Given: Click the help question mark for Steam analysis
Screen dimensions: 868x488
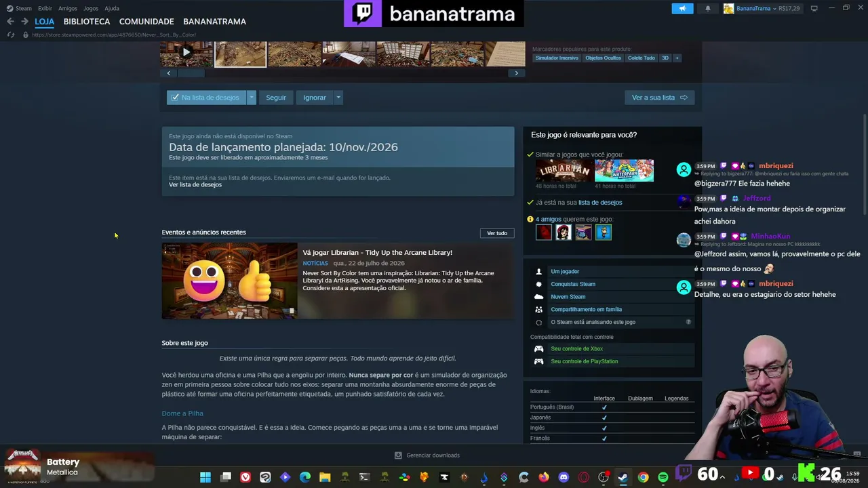Looking at the screenshot, I should pos(688,322).
